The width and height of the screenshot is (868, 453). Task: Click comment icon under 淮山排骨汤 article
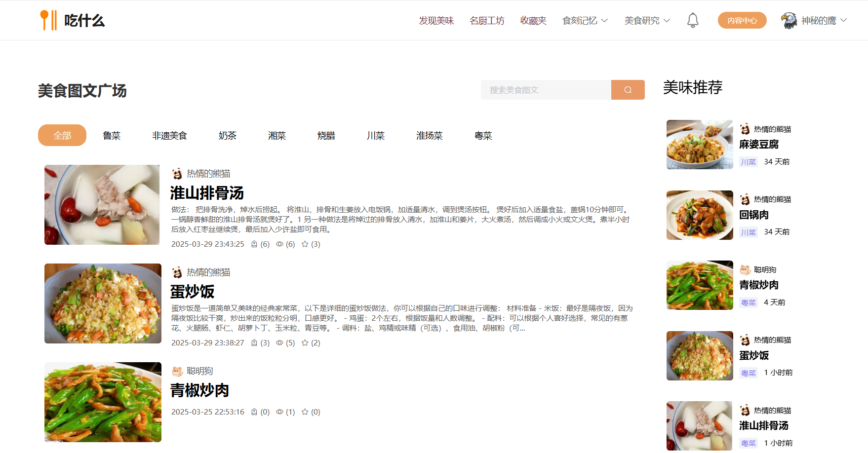coord(254,244)
